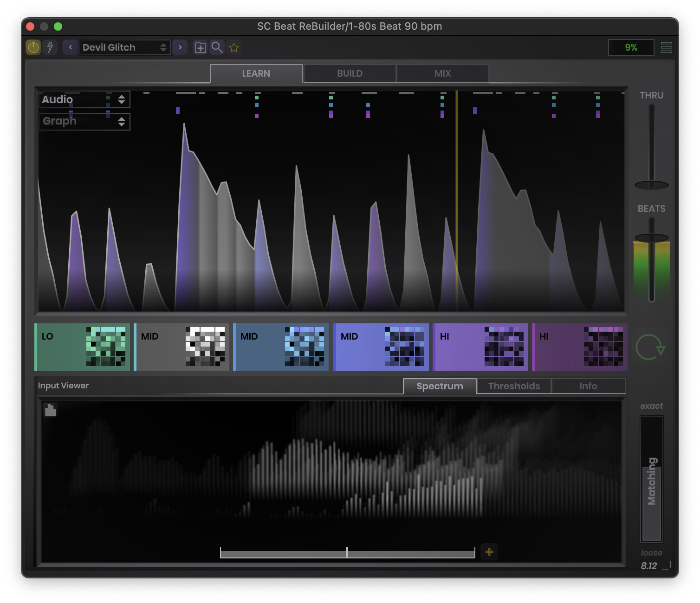Go to the previous preset arrow
The height and width of the screenshot is (603, 700).
(71, 47)
